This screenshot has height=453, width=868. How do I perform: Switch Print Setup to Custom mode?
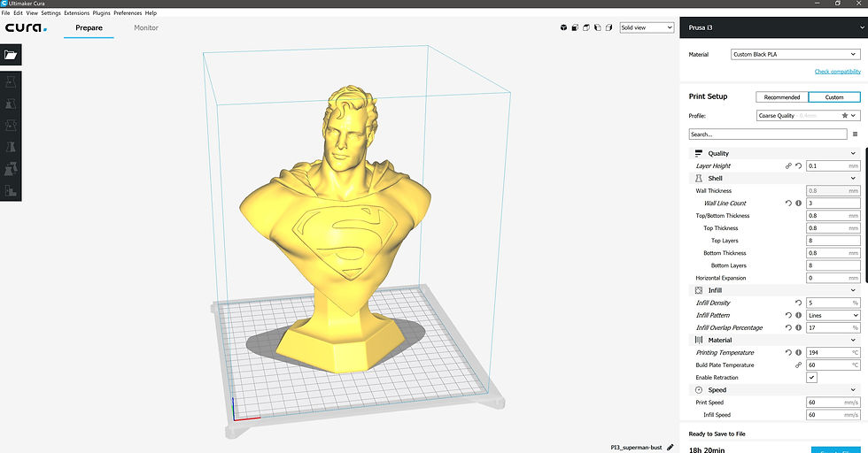point(834,96)
